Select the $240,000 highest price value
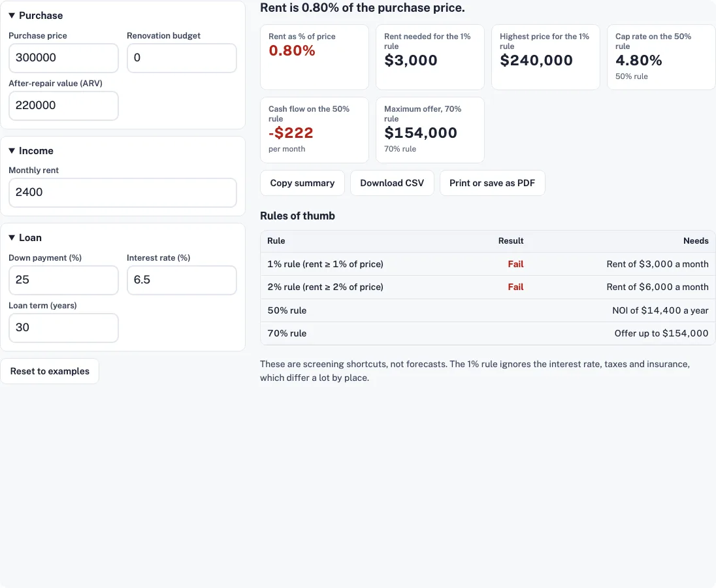Screen dimensions: 716x588 click(x=536, y=60)
